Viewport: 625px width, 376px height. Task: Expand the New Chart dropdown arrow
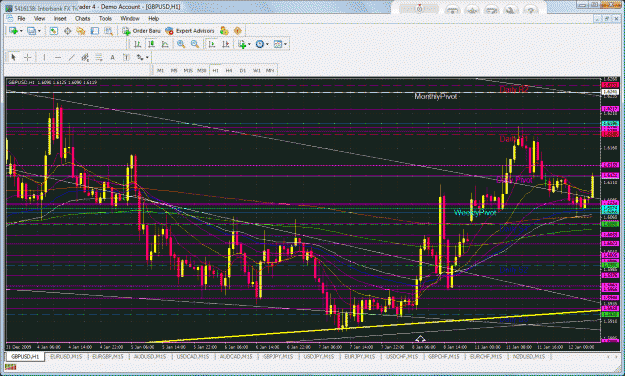point(21,31)
